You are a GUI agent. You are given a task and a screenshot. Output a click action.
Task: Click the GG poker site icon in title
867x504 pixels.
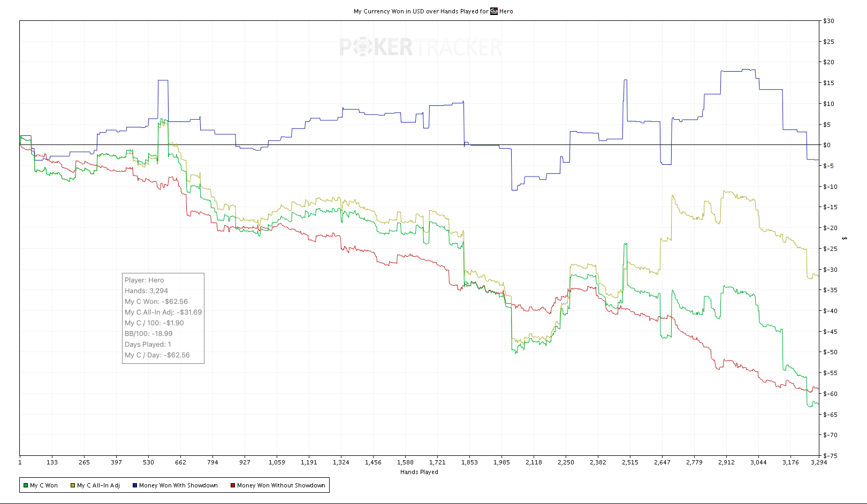pyautogui.click(x=494, y=11)
